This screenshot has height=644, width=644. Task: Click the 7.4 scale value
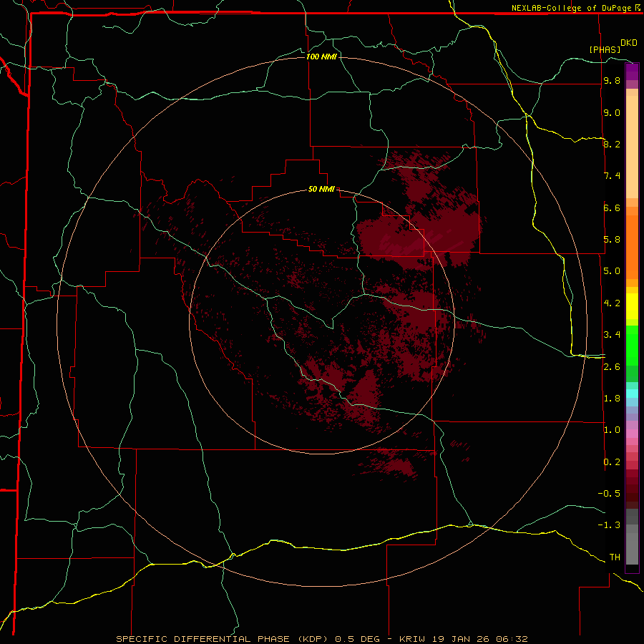coord(612,176)
